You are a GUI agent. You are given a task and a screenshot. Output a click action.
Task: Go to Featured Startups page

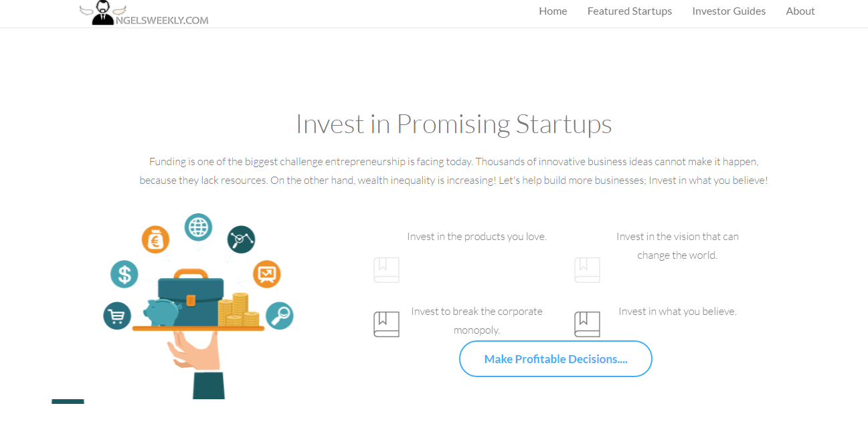[x=629, y=11]
